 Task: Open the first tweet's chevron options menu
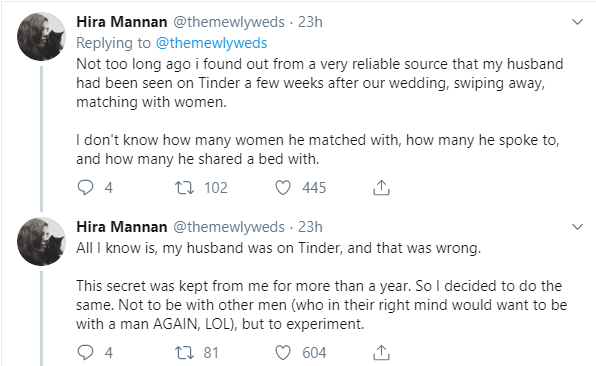pyautogui.click(x=577, y=22)
